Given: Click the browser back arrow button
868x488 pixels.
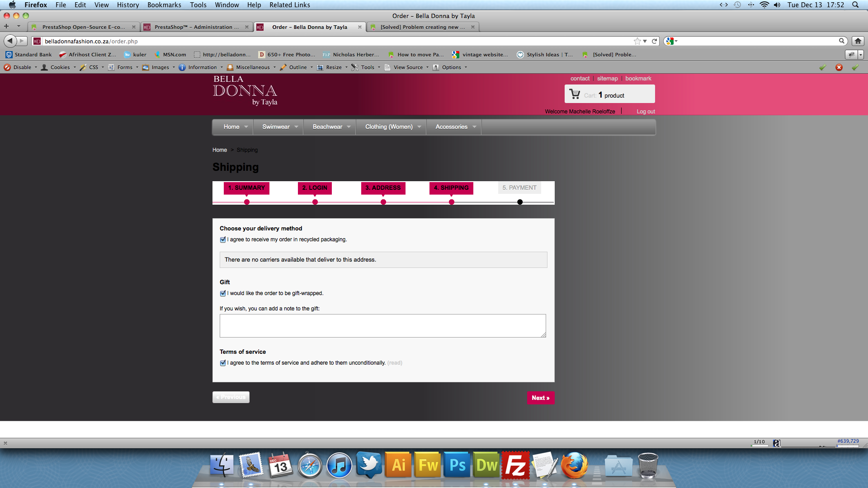Looking at the screenshot, I should point(10,41).
